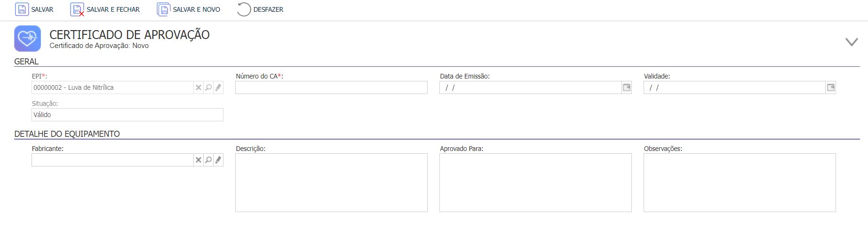This screenshot has height=237, width=868.
Task: Clear the EPI field with X icon
Action: click(x=199, y=87)
